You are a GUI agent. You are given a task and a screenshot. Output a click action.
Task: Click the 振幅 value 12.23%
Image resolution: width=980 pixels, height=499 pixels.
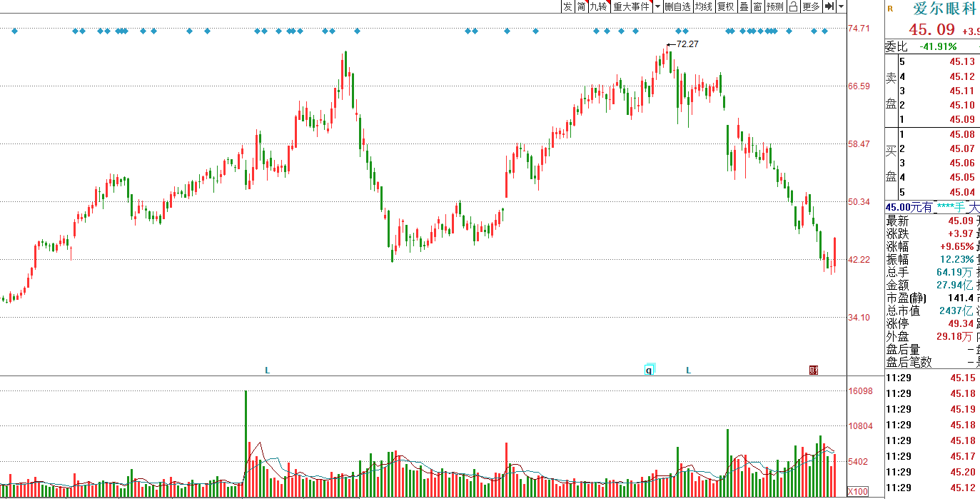[x=956, y=259]
